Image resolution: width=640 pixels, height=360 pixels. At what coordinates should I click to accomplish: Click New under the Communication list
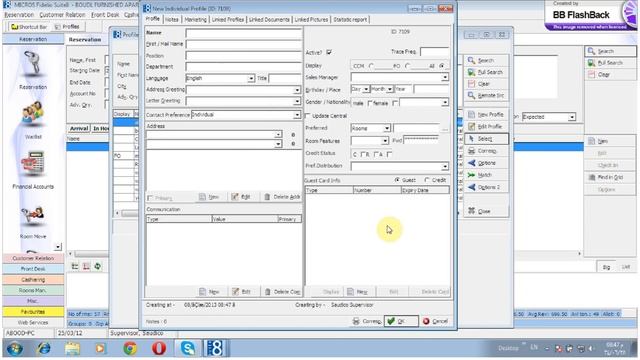209,292
